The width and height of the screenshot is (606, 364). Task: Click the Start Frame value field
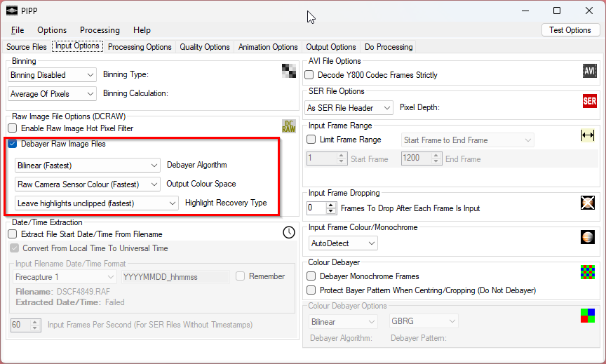point(322,158)
